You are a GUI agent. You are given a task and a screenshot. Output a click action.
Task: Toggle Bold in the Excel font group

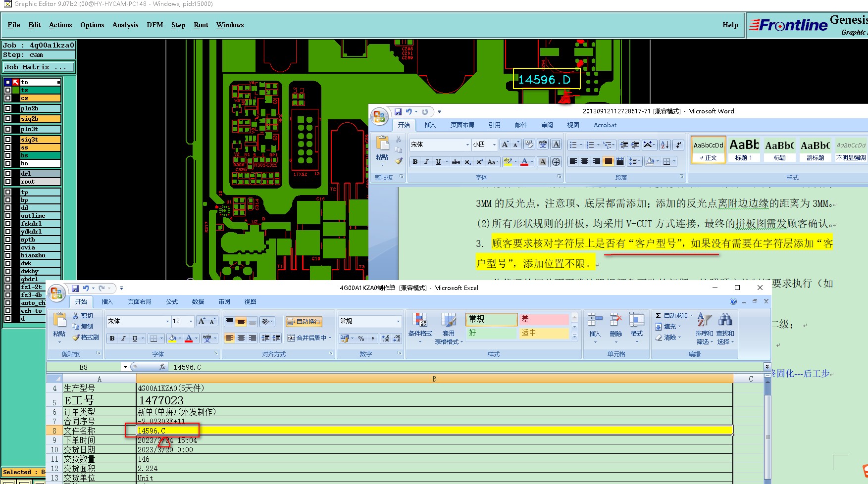click(x=112, y=339)
